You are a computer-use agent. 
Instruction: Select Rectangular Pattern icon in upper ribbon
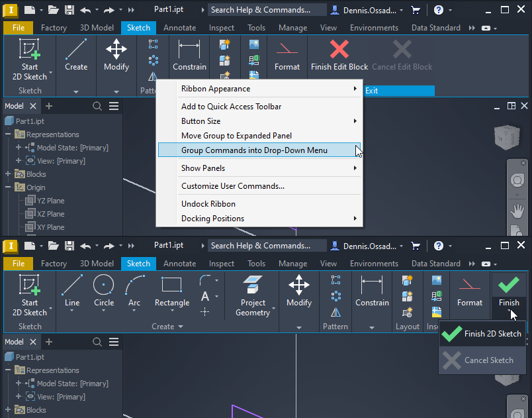coord(153,44)
